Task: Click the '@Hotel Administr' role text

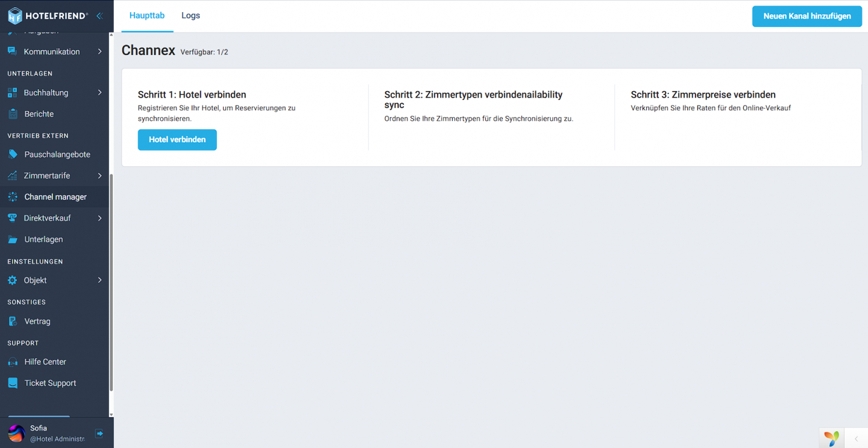Action: click(58, 439)
